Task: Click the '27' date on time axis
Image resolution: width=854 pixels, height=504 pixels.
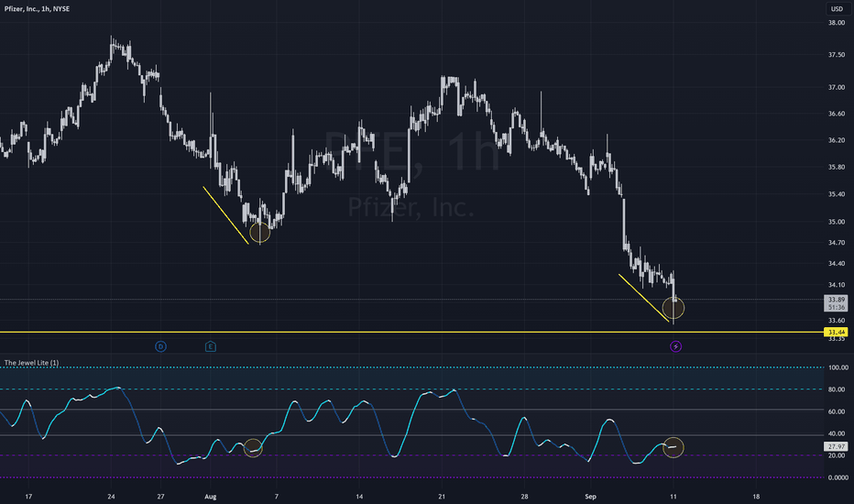Action: click(160, 497)
